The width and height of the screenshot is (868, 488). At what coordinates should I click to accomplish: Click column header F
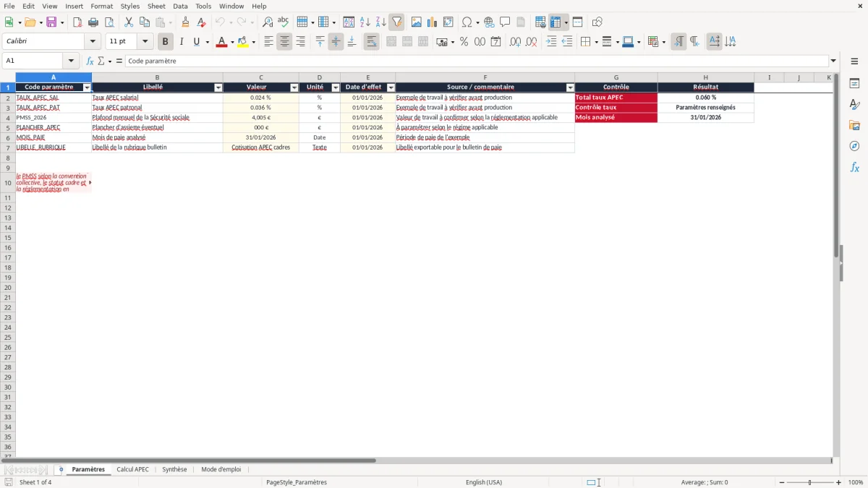485,77
